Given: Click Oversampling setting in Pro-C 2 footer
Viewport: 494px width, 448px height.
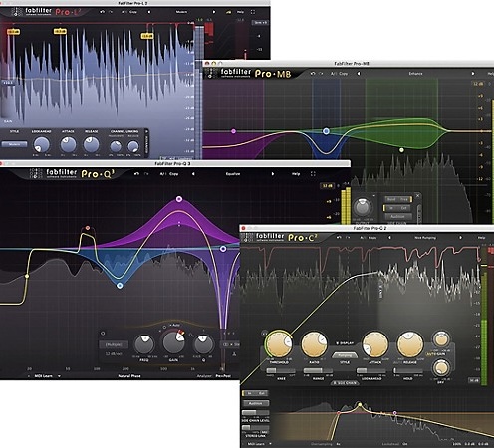Looking at the screenshot, I should pos(326,444).
